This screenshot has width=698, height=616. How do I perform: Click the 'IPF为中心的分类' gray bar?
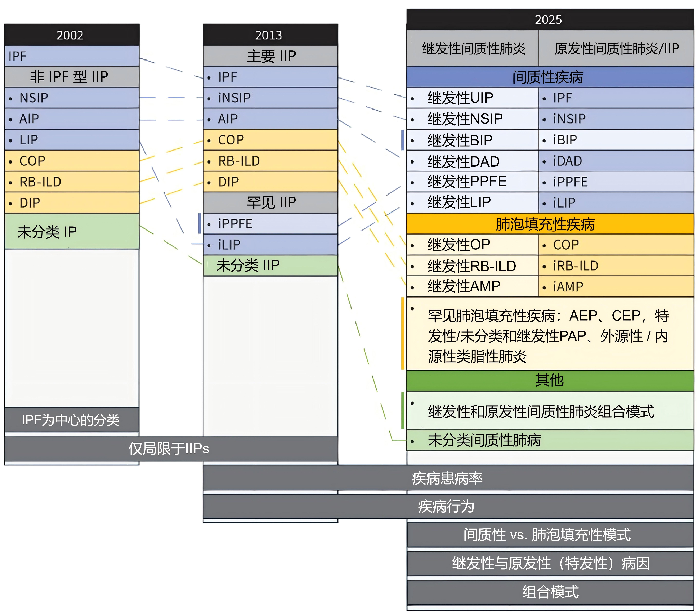click(x=72, y=420)
